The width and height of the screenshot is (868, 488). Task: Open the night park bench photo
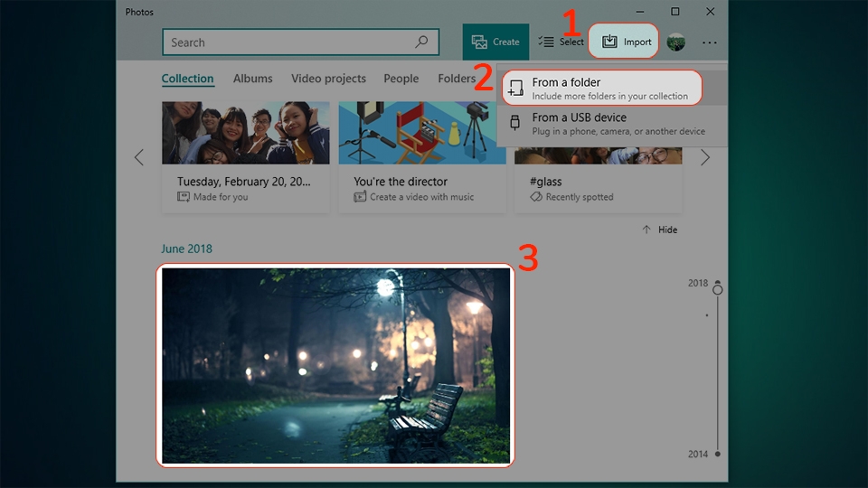(x=335, y=366)
